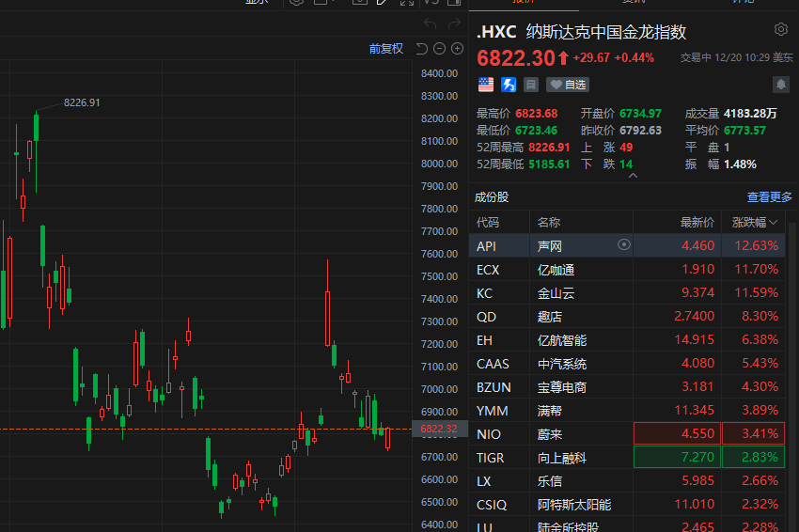Click the chart reset view icon
This screenshot has height=532, width=799.
point(421,49)
